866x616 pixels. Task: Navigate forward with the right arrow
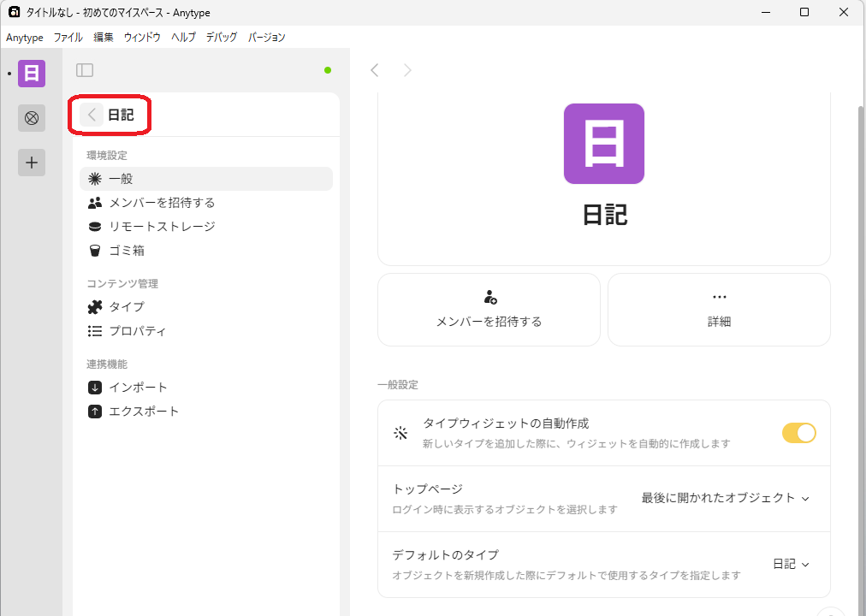407,70
